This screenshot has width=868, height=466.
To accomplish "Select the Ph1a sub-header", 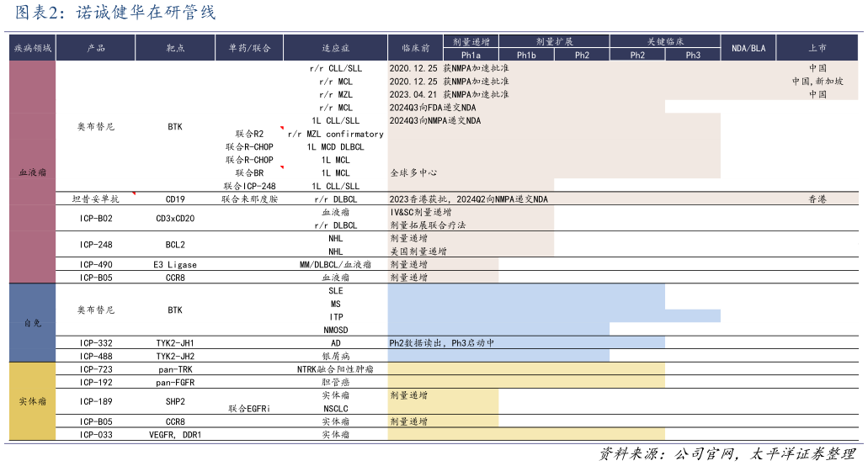I will point(471,55).
